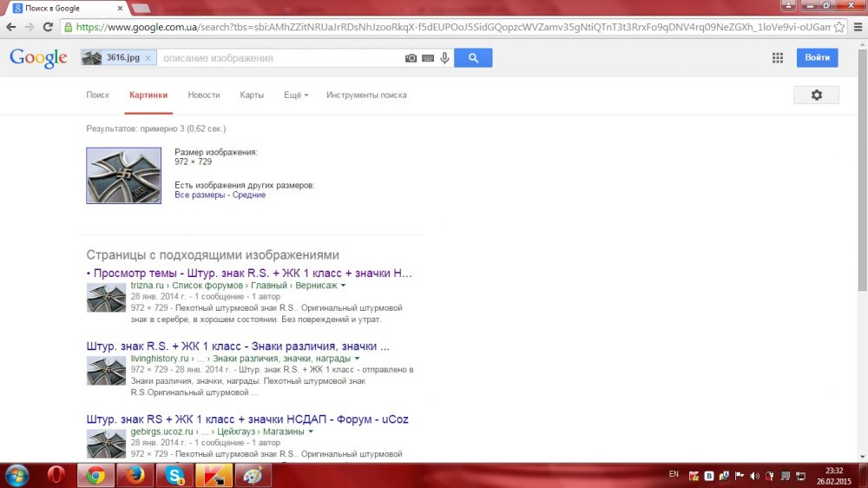Reload the current page

48,27
